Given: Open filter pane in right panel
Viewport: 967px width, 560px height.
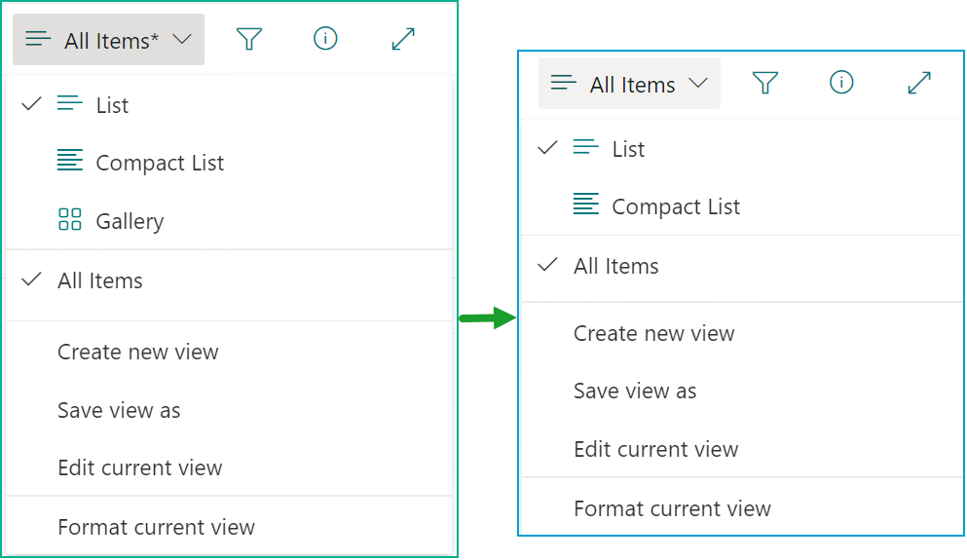Looking at the screenshot, I should [x=764, y=83].
